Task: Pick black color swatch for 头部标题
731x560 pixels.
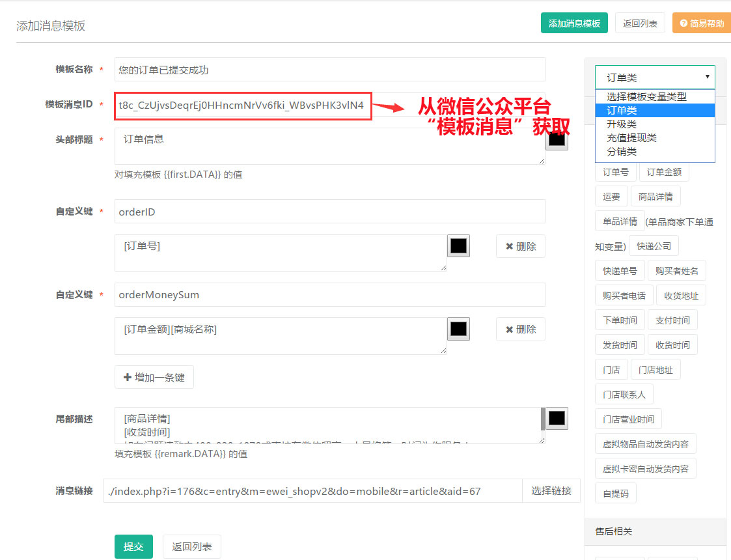Action: (556, 139)
